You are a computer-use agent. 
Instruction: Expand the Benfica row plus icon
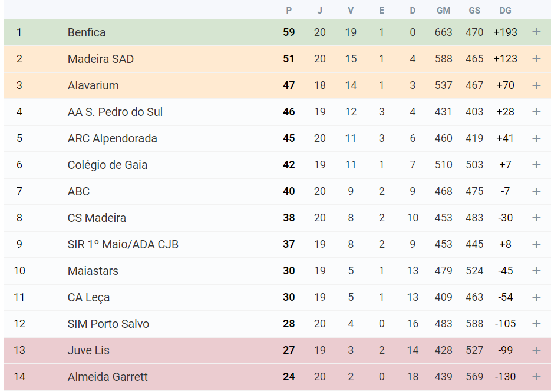pyautogui.click(x=536, y=32)
